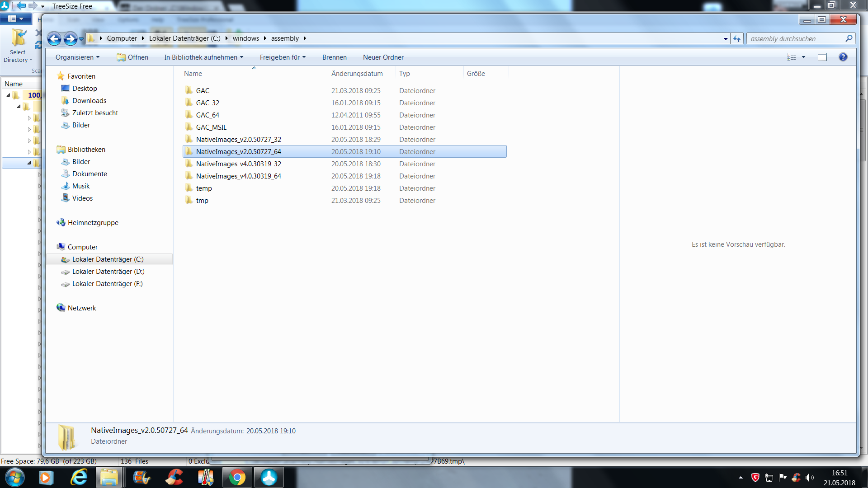
Task: Open the Organisieren dropdown menu
Action: coord(77,57)
